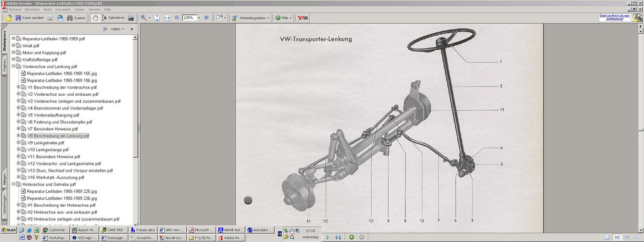Viewport: 644px width, 242px height.
Task: Switch to Novell GroupWise taskbar button
Action: coord(172,238)
